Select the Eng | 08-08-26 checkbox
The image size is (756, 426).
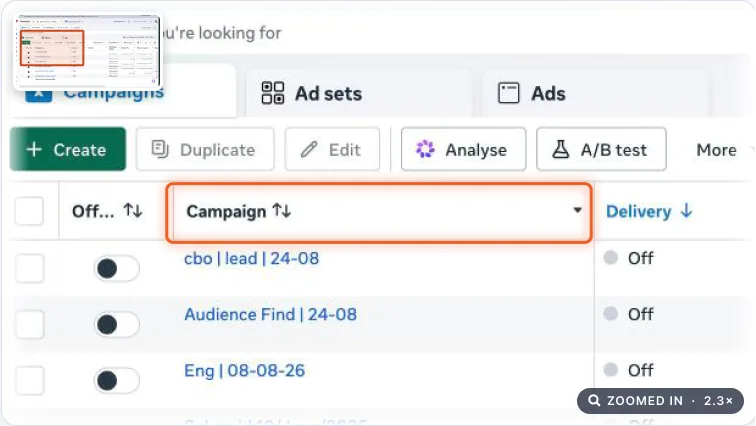(x=30, y=380)
